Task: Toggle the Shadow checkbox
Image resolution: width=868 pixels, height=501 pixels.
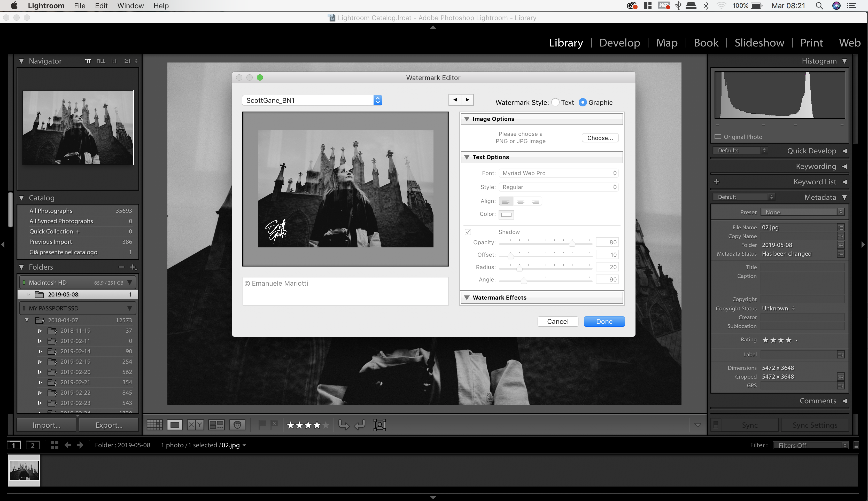Action: (x=468, y=232)
